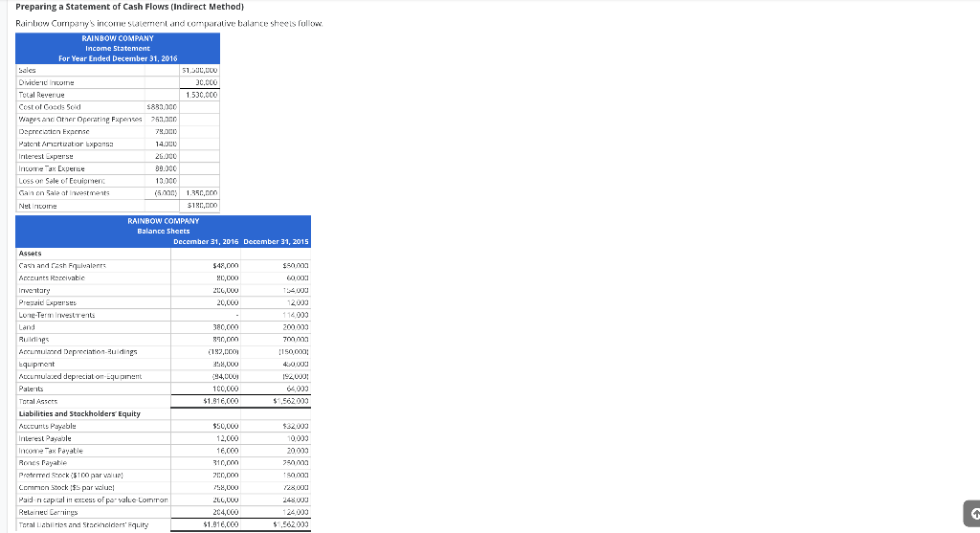The height and width of the screenshot is (533, 980).
Task: Select the 1,350,000 total expenses value
Action: click(x=202, y=193)
